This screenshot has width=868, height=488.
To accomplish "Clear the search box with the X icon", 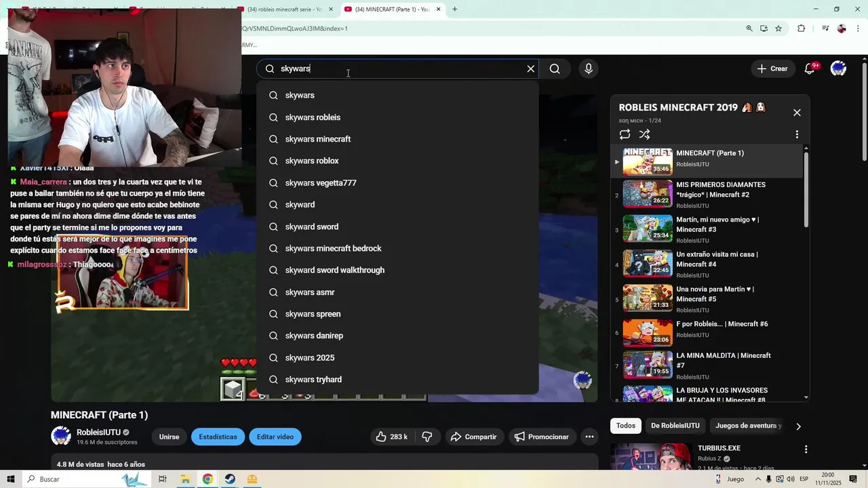I will point(531,68).
